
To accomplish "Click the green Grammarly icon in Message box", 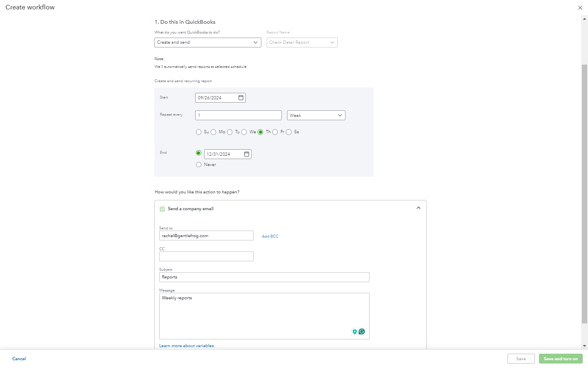I will coord(362,332).
